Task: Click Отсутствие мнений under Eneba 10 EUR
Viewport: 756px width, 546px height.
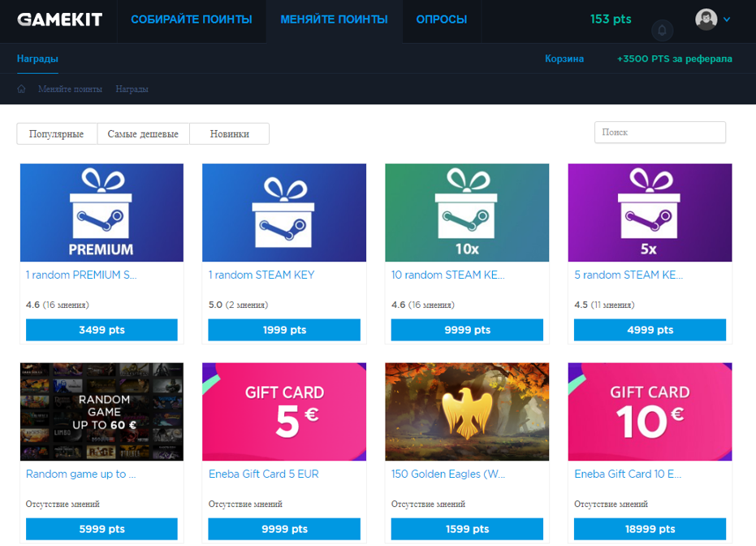Action: 611,504
